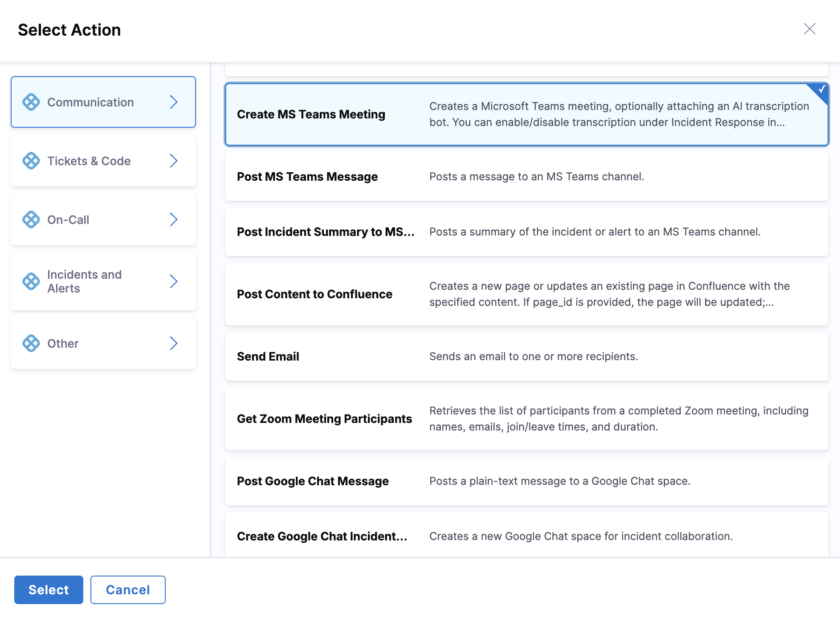The image size is (840, 617).
Task: Select the Post Content to Confluence action
Action: point(526,294)
